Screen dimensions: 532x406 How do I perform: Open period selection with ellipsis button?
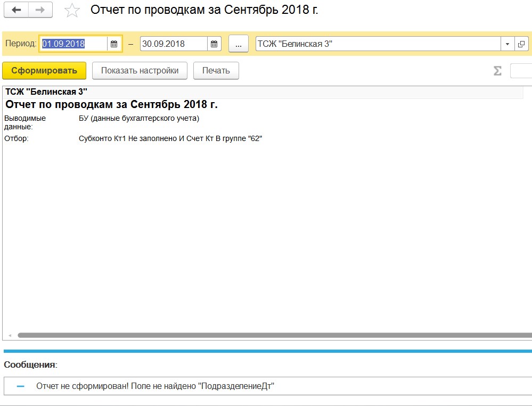pyautogui.click(x=239, y=44)
